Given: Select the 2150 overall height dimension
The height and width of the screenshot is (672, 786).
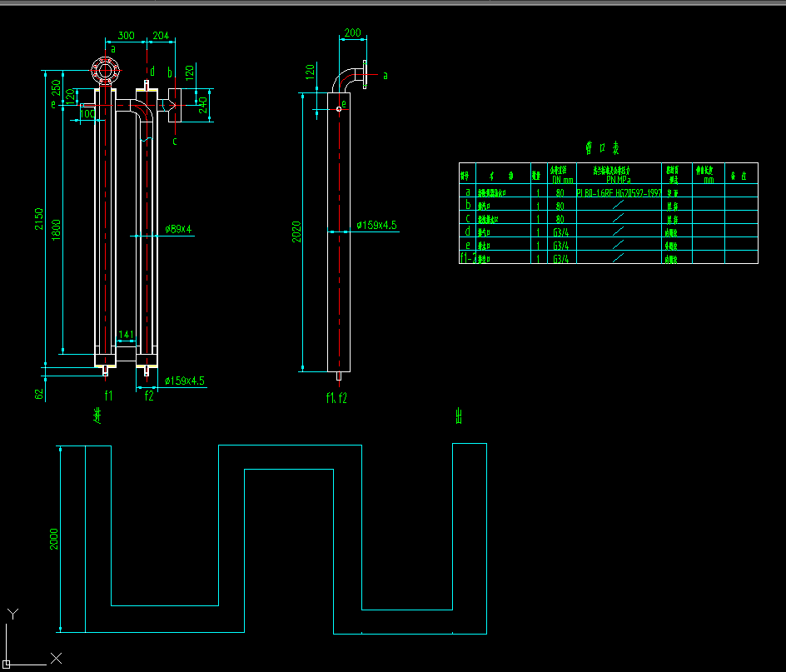Looking at the screenshot, I should click(x=39, y=218).
